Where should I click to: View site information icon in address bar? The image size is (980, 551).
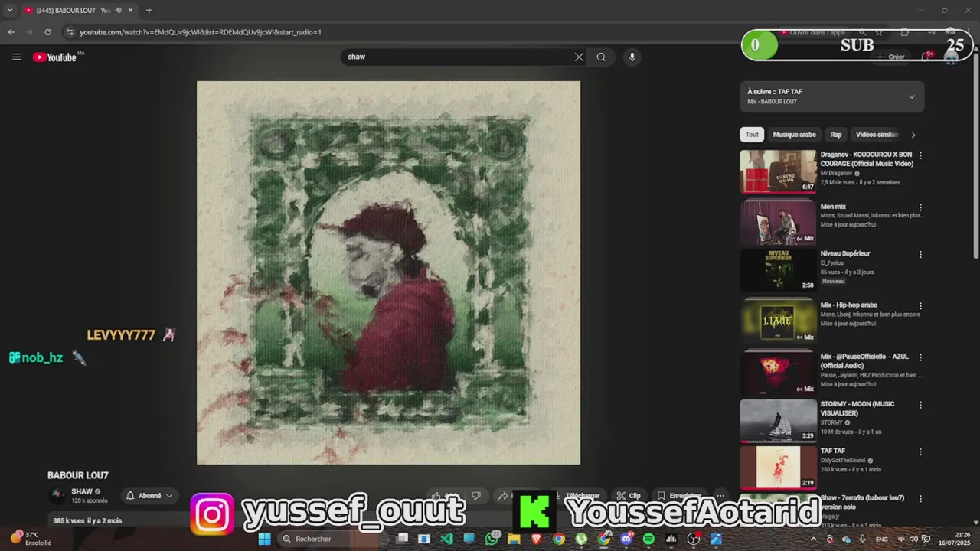70,32
